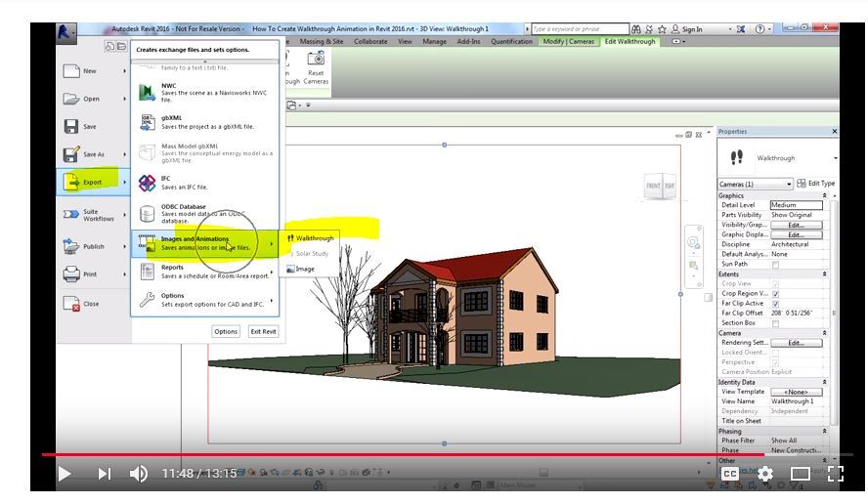Click the Suite Workflows icon
This screenshot has height=504, width=868.
71,214
